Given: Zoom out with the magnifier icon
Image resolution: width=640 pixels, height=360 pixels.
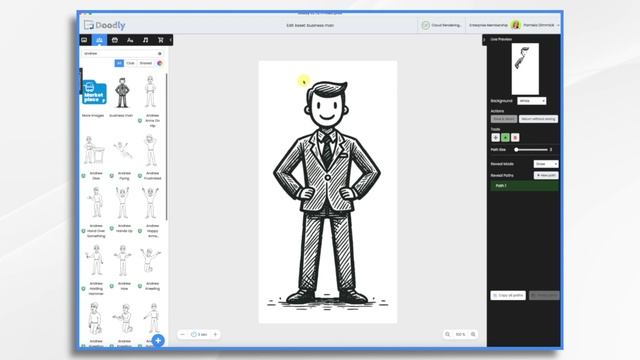Looking at the screenshot, I should click(x=448, y=334).
